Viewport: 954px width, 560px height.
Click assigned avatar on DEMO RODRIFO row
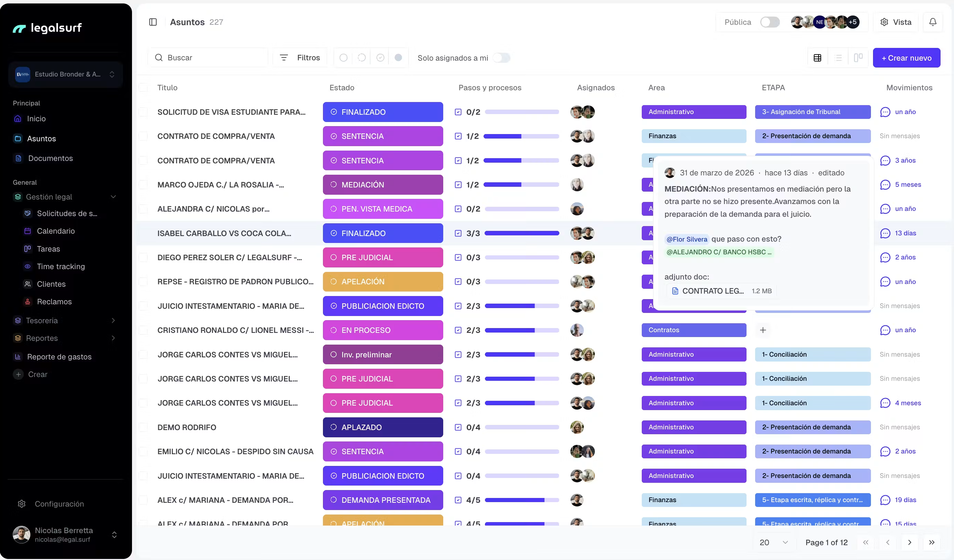pyautogui.click(x=577, y=427)
